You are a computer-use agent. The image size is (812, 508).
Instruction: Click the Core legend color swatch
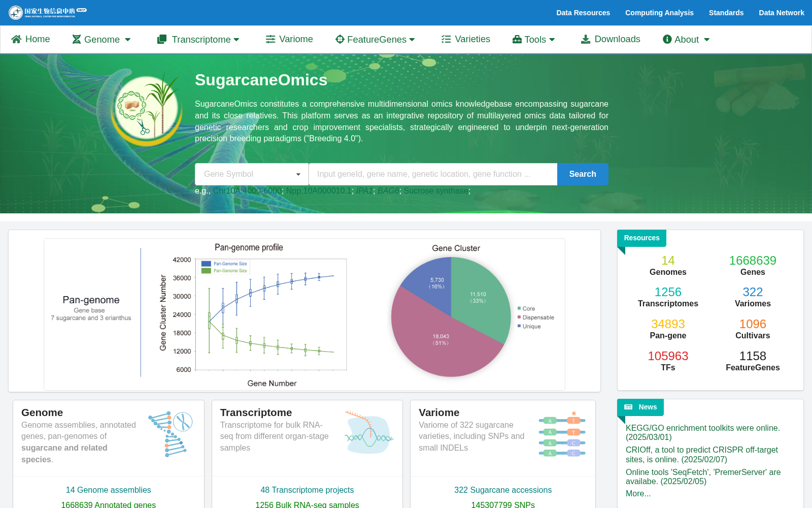click(519, 308)
